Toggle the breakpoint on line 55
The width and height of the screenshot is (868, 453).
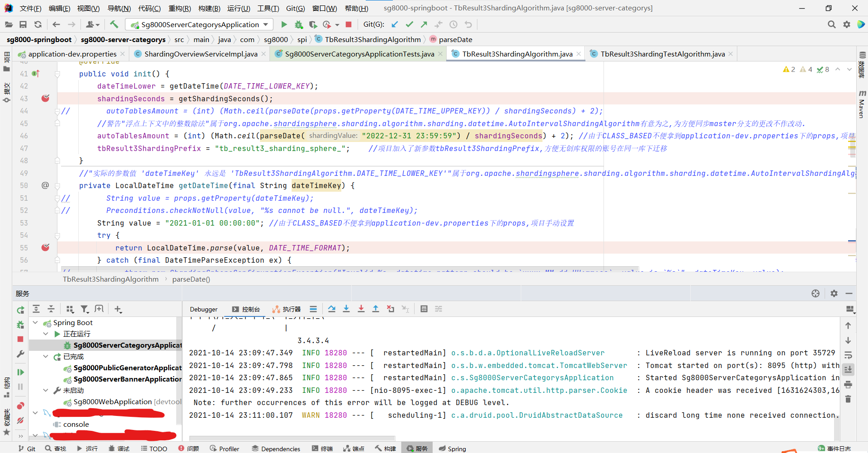click(45, 248)
